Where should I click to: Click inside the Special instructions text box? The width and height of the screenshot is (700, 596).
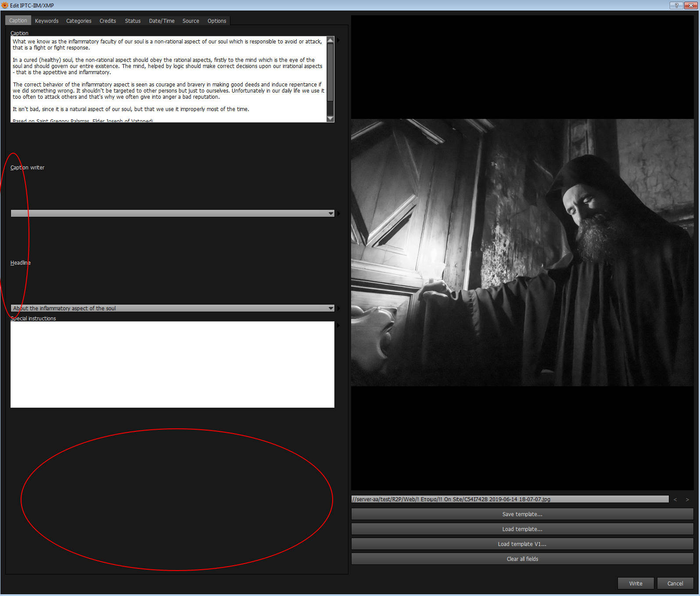(172, 364)
